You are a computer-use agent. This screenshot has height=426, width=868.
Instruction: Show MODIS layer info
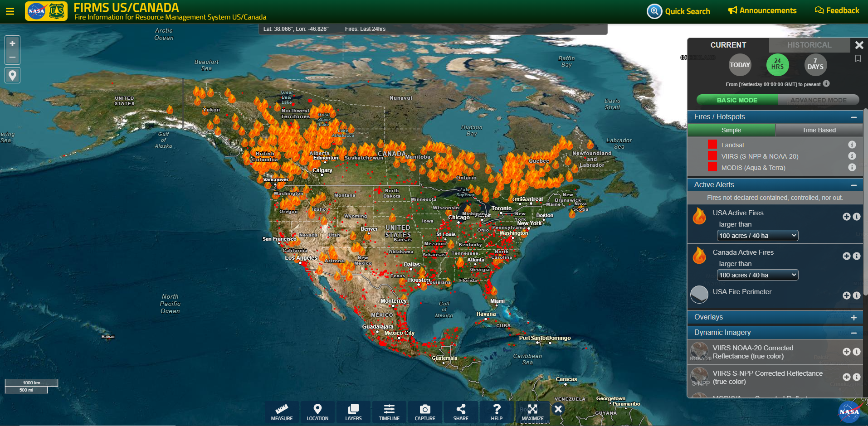tap(852, 167)
